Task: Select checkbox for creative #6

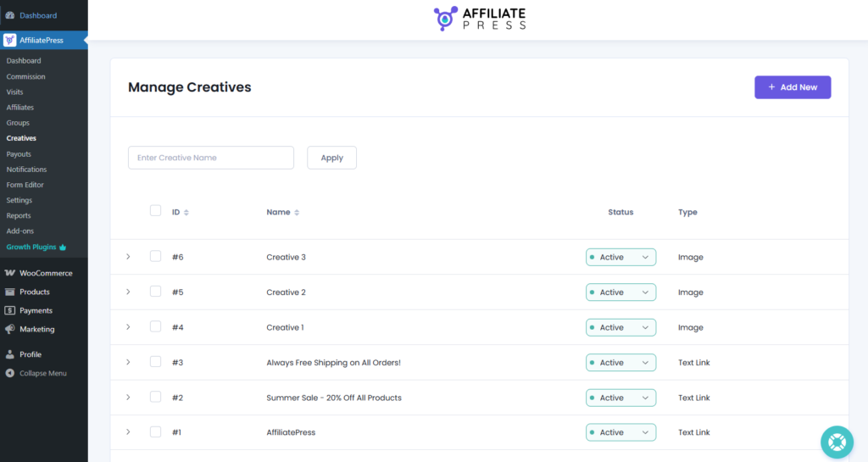Action: 156,256
